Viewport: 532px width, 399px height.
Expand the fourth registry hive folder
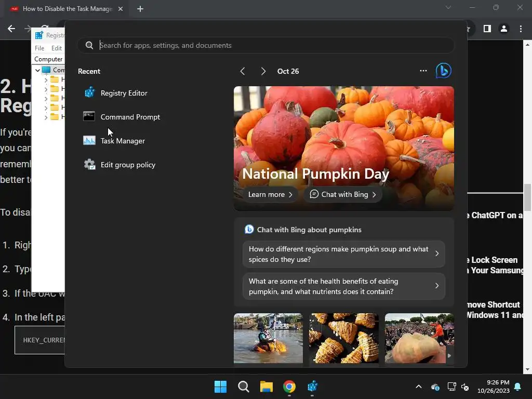46,108
